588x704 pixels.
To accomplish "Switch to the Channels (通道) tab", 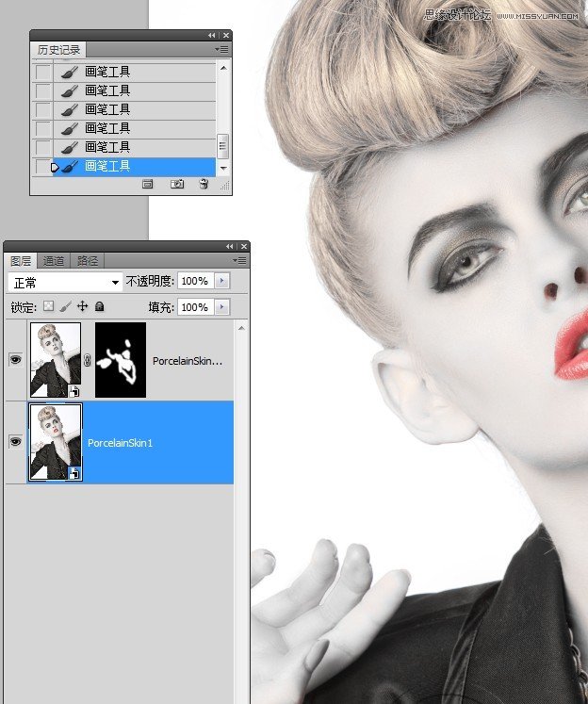I will pos(54,261).
